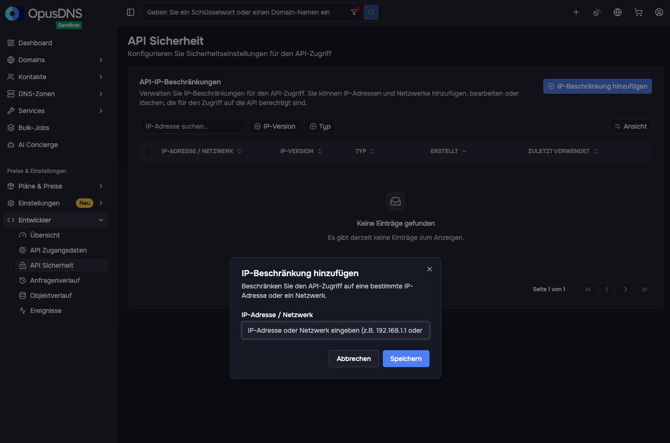Toggle the theme icon in top bar
This screenshot has height=443, width=670.
[597, 12]
